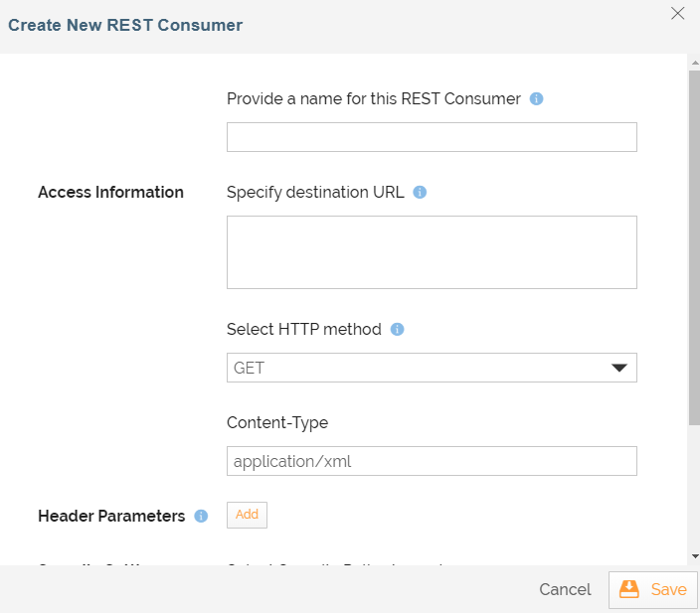Click the scrollbar down arrow

pos(695,556)
